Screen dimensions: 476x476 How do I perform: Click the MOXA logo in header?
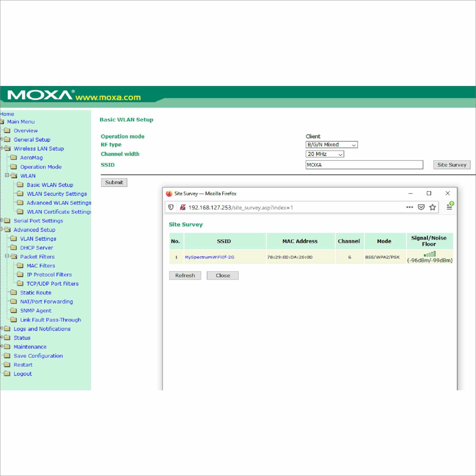pyautogui.click(x=41, y=95)
